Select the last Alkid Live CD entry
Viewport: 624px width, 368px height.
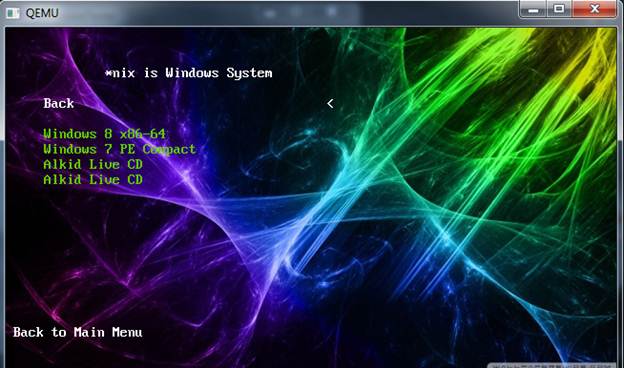(93, 179)
